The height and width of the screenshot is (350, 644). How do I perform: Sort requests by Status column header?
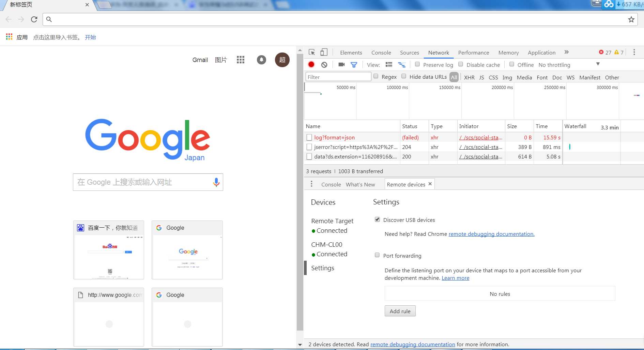[x=414, y=126]
